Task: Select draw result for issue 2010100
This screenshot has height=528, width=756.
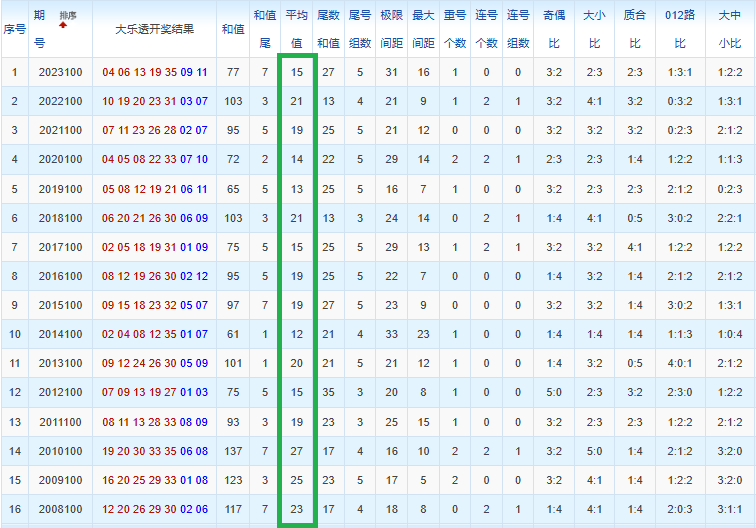Action: tap(155, 451)
